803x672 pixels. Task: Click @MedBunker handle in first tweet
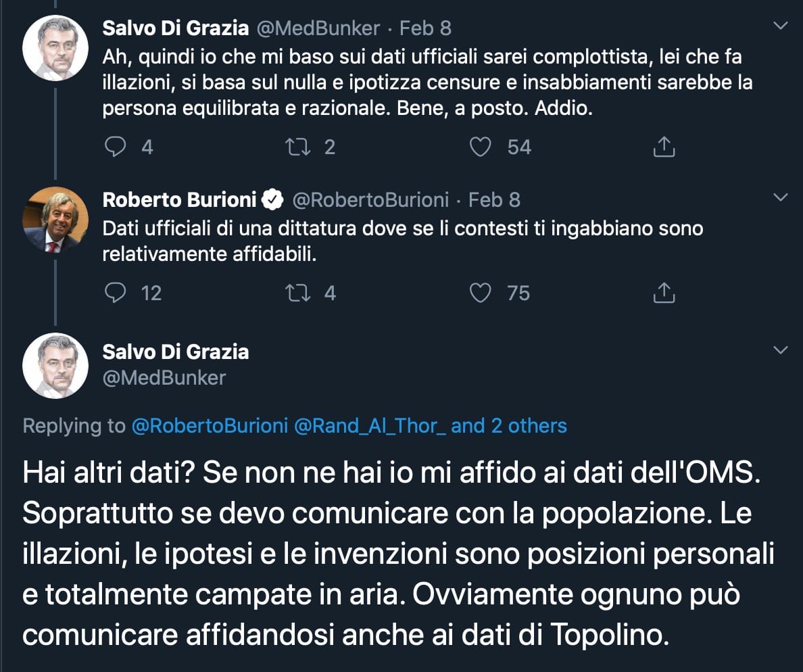point(318,28)
